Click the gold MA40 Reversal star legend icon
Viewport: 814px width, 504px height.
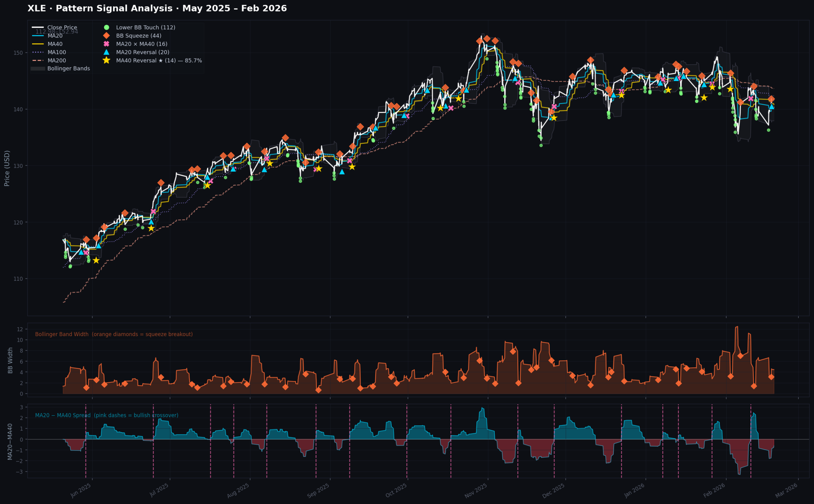pyautogui.click(x=106, y=60)
